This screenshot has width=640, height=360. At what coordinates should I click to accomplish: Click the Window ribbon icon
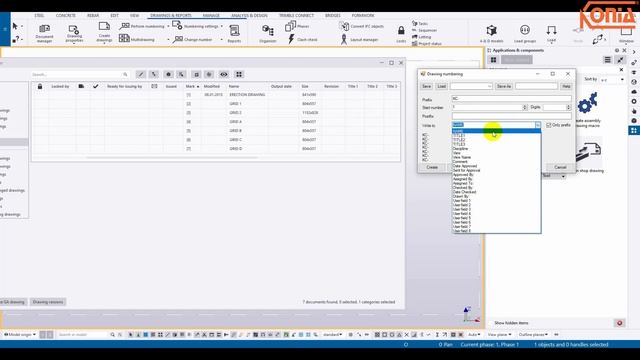[x=626, y=34]
